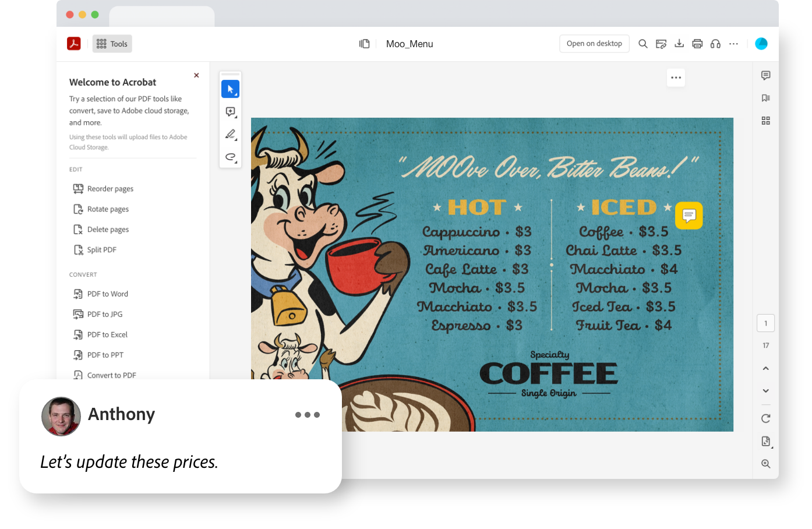Click the Adobe Acrobat logo icon
The width and height of the screenshot is (812, 529).
click(x=74, y=44)
